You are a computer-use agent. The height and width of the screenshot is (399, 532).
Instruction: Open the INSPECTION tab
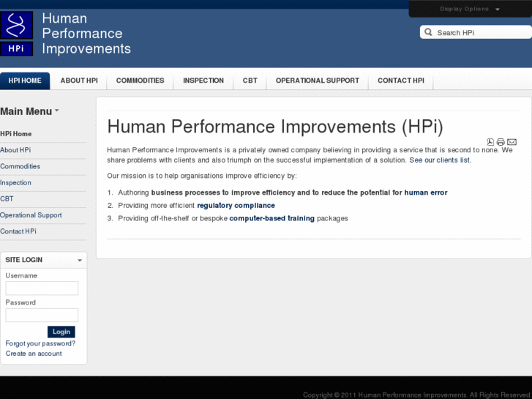tap(203, 81)
